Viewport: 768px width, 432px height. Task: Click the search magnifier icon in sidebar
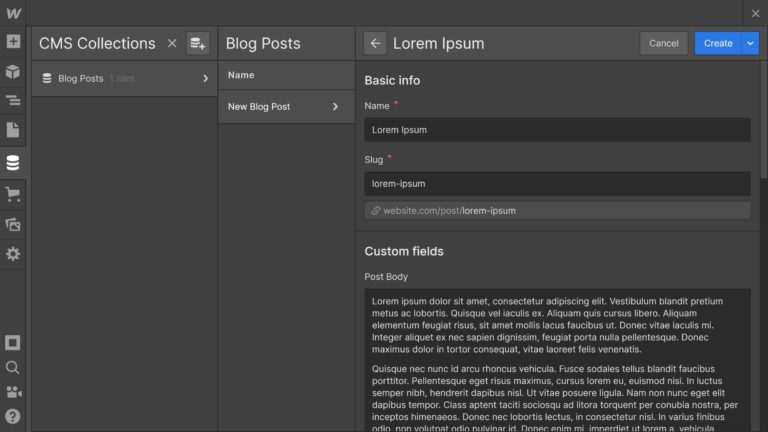click(13, 368)
